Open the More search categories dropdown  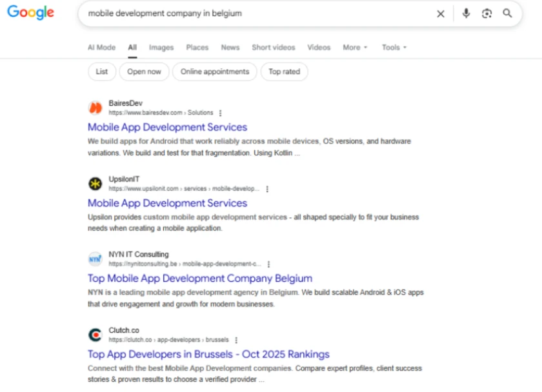[x=354, y=47]
